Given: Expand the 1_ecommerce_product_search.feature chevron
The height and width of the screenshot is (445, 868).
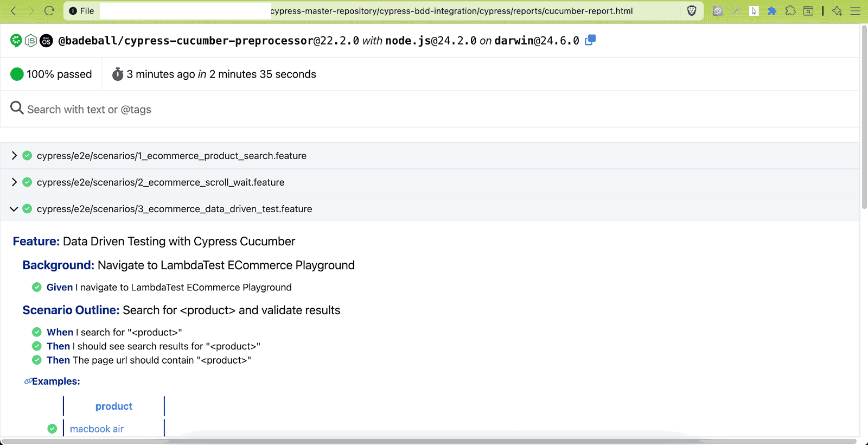Looking at the screenshot, I should pos(14,156).
